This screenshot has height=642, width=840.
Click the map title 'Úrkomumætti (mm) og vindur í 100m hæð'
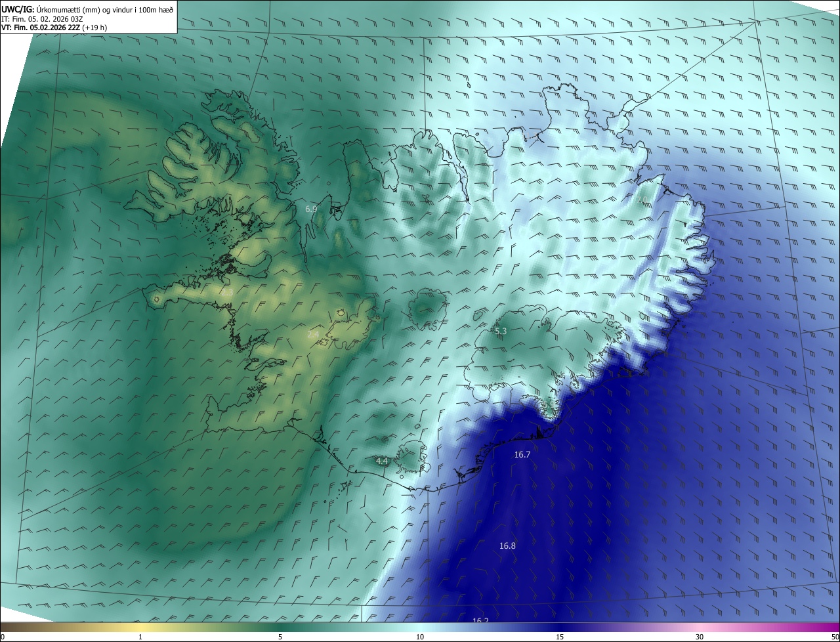coord(105,9)
